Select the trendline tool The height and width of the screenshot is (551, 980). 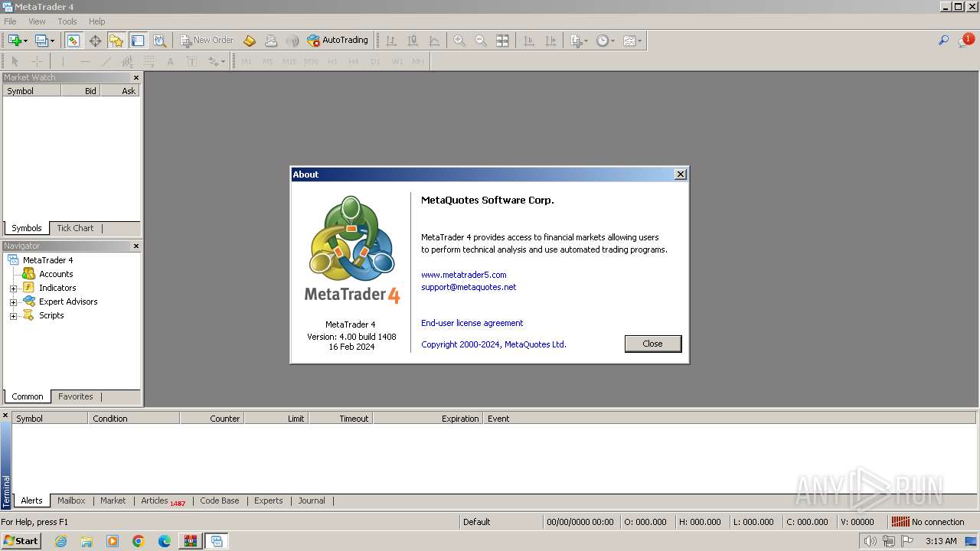pyautogui.click(x=106, y=61)
